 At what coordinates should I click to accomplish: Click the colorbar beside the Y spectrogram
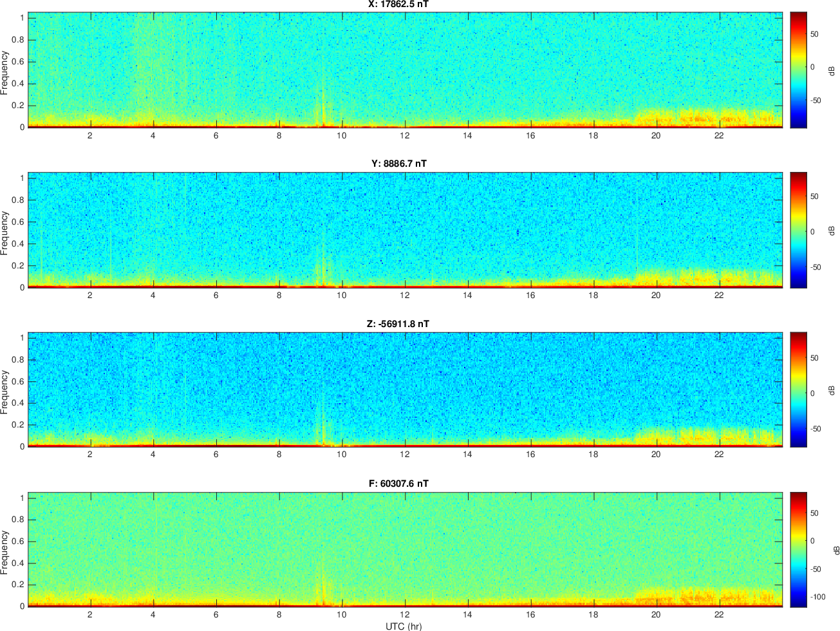point(798,230)
